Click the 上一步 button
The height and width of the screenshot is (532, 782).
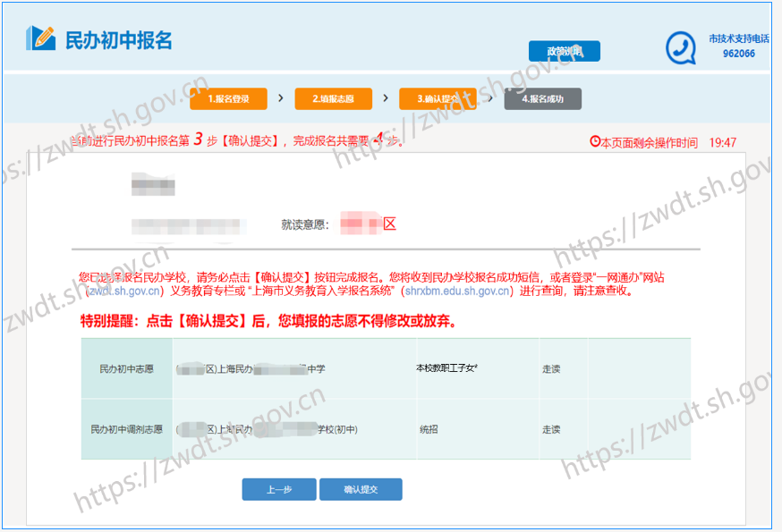[x=279, y=490]
